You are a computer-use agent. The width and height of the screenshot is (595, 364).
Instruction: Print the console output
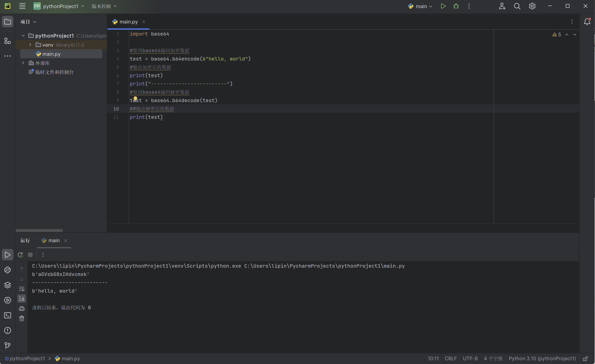click(x=22, y=309)
